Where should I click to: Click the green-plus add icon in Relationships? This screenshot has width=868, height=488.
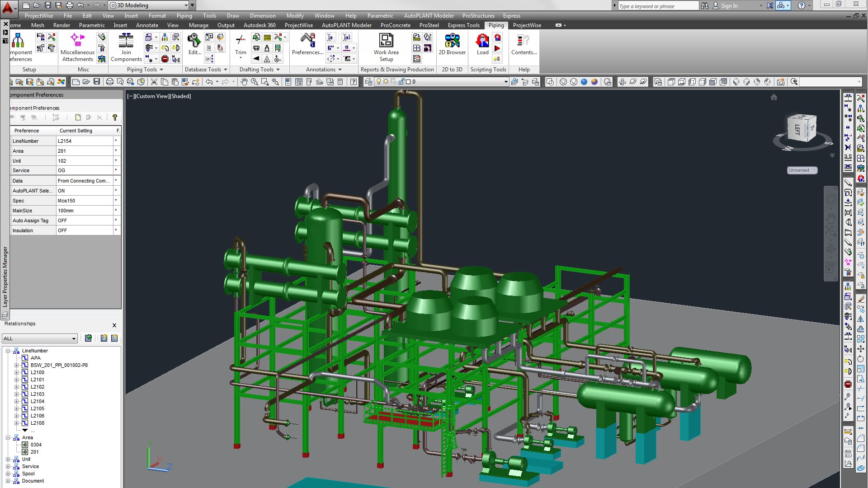88,338
